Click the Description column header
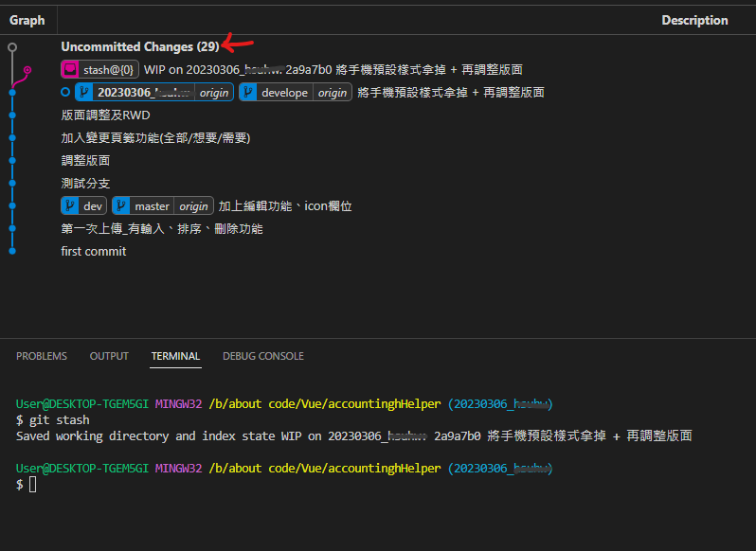 pos(694,20)
